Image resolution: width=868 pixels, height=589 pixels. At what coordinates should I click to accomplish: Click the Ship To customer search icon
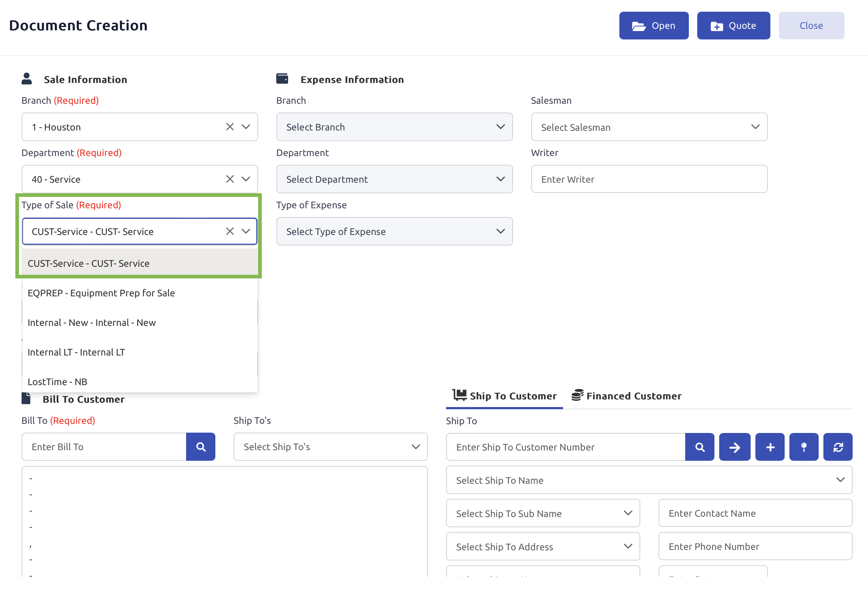pyautogui.click(x=699, y=447)
